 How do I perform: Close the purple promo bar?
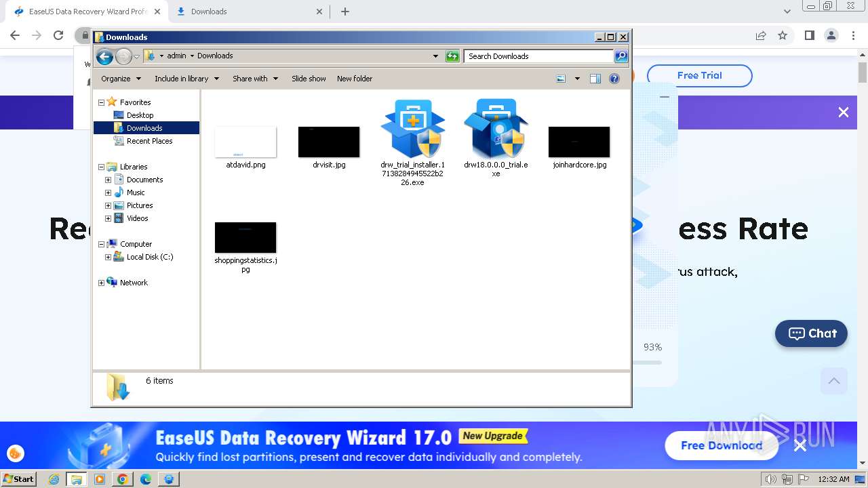coord(844,113)
